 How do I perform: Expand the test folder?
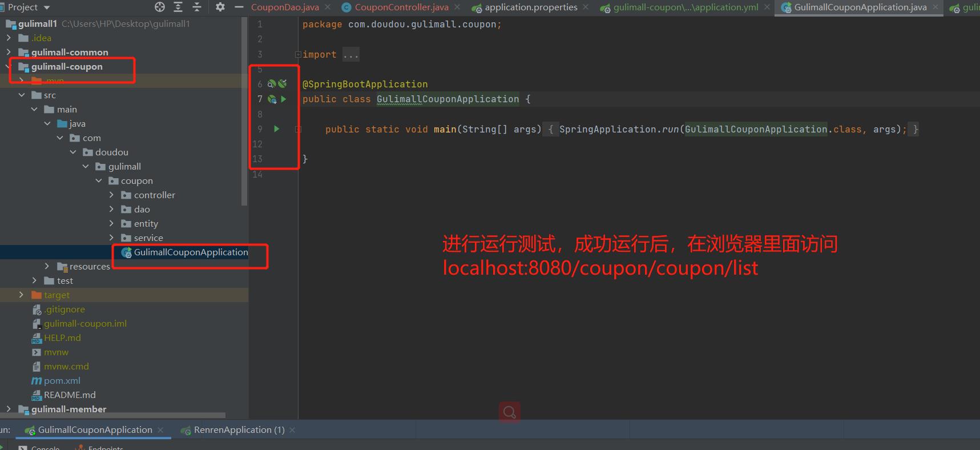[x=35, y=280]
